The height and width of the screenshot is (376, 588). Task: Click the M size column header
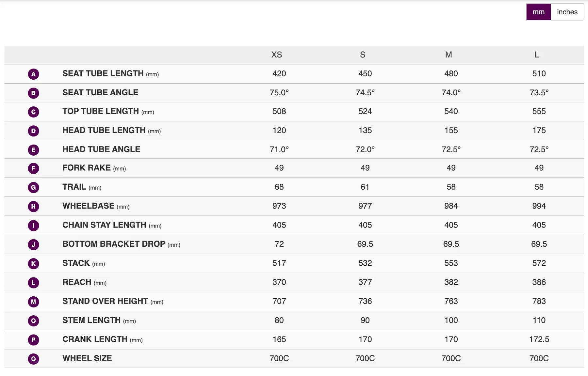(x=449, y=55)
